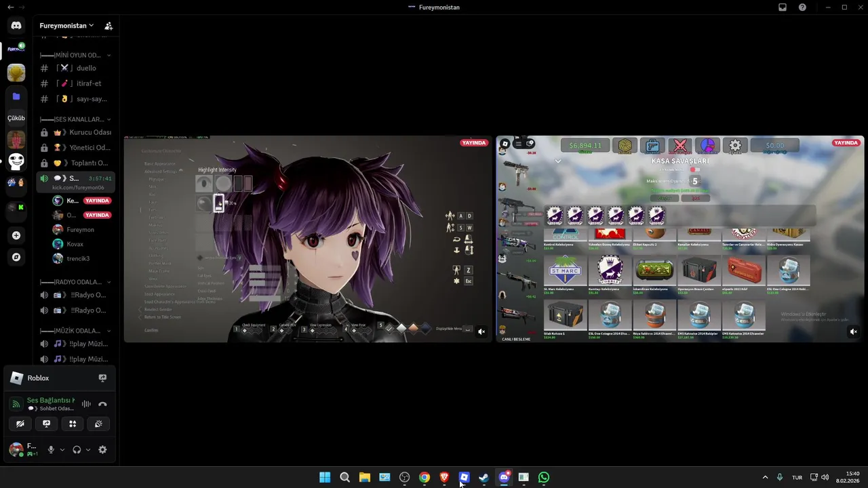Open headphones output device dropdown
Image resolution: width=868 pixels, height=488 pixels.
[88, 449]
